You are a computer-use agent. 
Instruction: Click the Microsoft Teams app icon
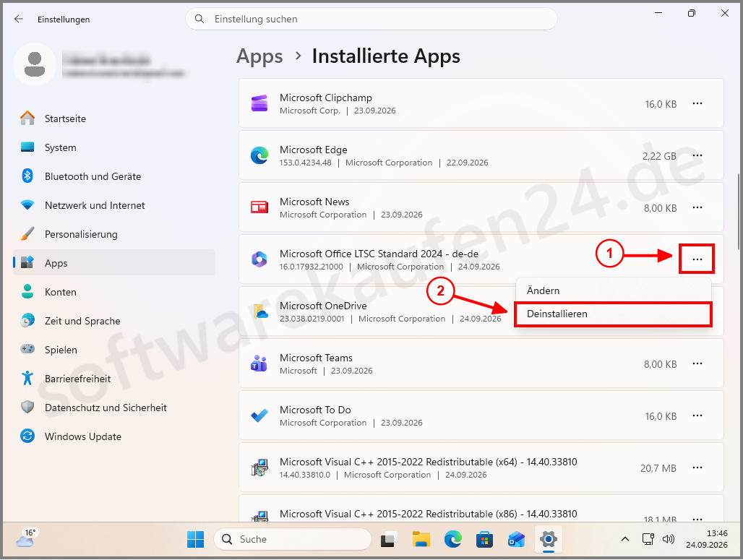259,364
